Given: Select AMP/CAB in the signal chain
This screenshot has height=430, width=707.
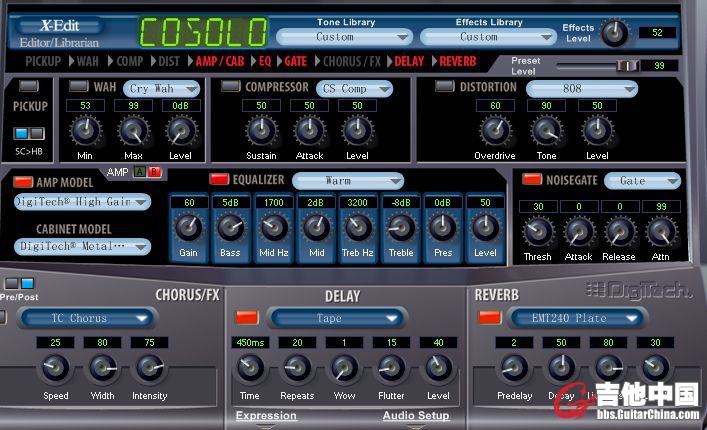Looking at the screenshot, I should (x=221, y=61).
